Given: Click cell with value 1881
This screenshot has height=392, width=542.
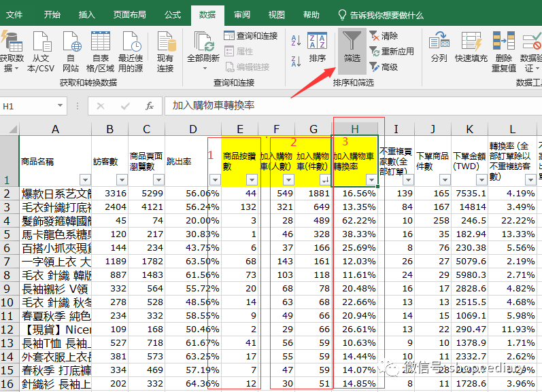Looking at the screenshot, I should tap(314, 194).
